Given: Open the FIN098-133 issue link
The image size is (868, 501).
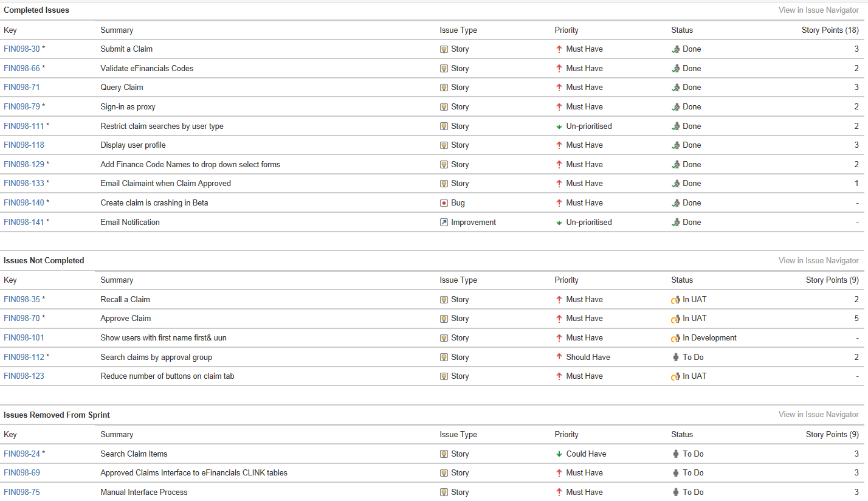Looking at the screenshot, I should (24, 183).
